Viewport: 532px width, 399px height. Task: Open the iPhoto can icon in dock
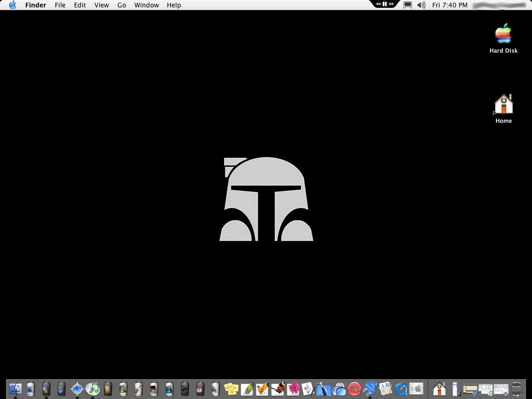click(154, 389)
